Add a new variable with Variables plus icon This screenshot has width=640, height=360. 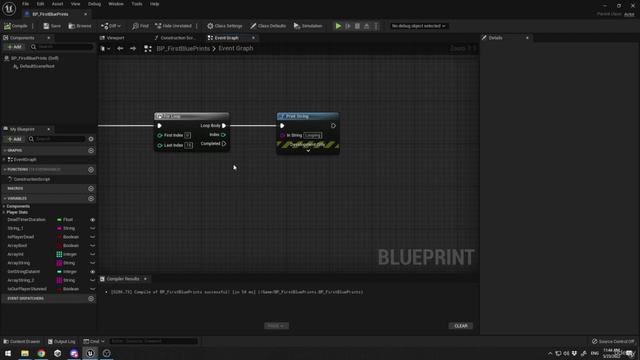(x=91, y=198)
